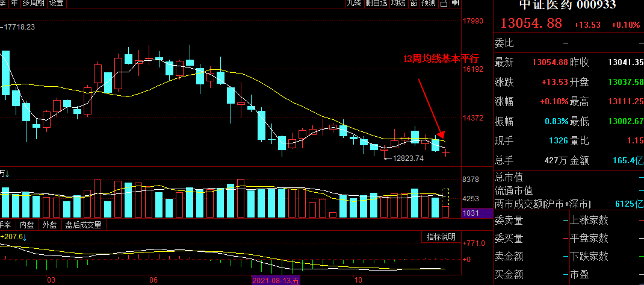The image size is (644, 285).
Task: Click the 量比 value 1.15
Action: tap(636, 141)
